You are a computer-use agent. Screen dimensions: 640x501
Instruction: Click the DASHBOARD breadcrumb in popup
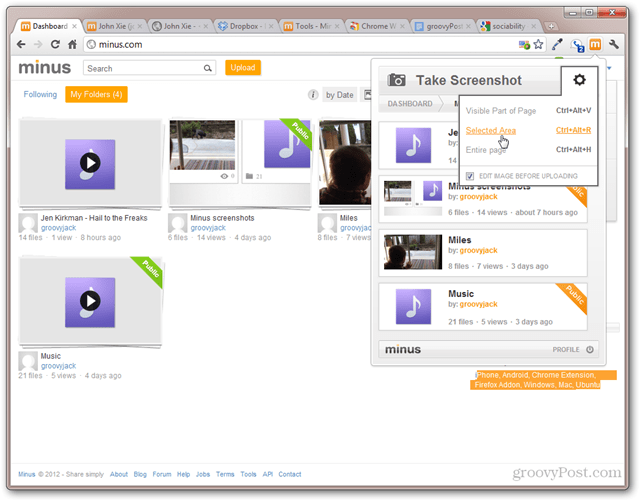[x=410, y=104]
